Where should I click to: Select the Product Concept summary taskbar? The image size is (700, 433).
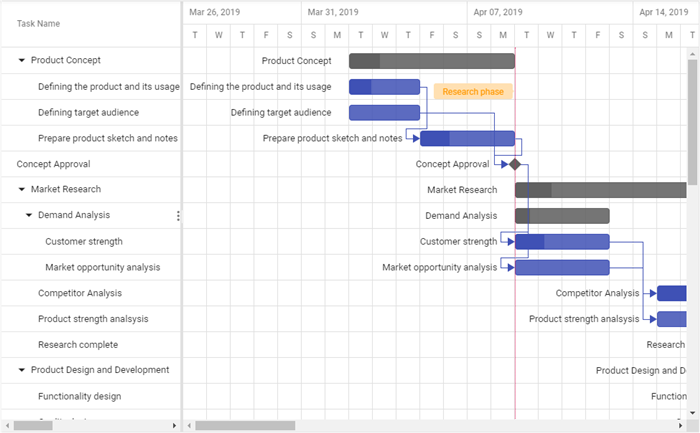click(x=431, y=61)
